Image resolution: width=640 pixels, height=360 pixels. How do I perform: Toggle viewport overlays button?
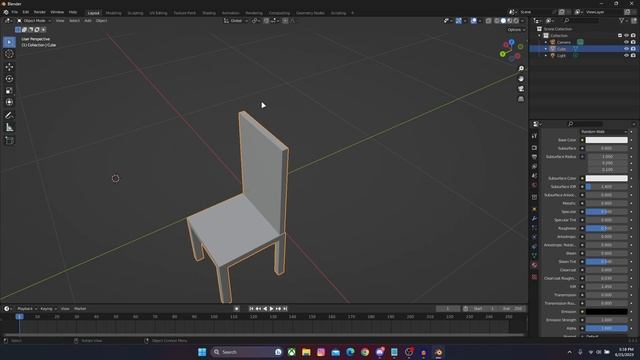(473, 21)
